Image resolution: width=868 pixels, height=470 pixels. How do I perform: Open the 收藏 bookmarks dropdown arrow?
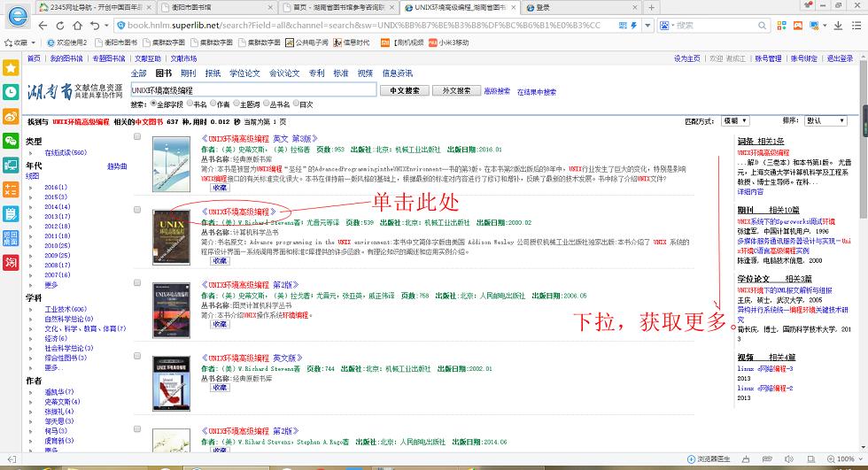point(34,42)
